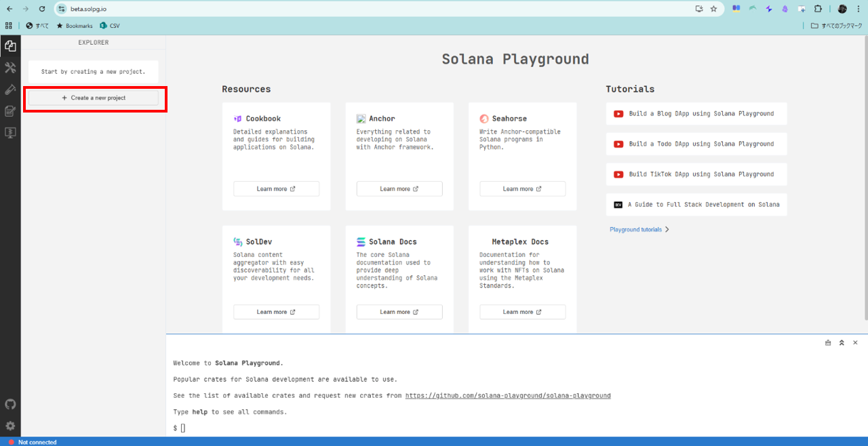Open the Chrome three-dot menu
868x446 pixels.
tap(858, 9)
